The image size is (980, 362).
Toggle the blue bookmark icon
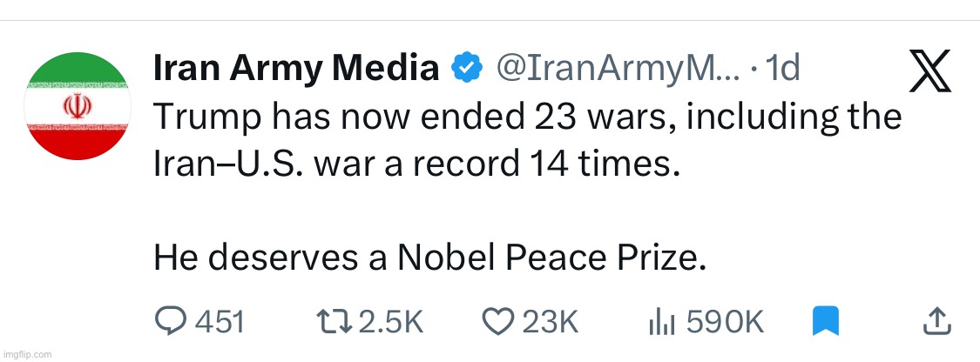point(824,323)
